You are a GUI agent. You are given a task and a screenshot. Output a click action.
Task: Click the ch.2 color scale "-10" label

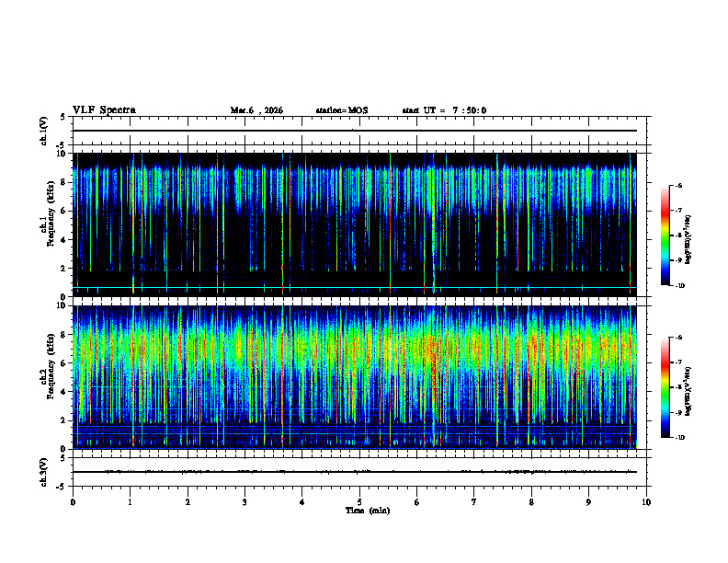(679, 438)
